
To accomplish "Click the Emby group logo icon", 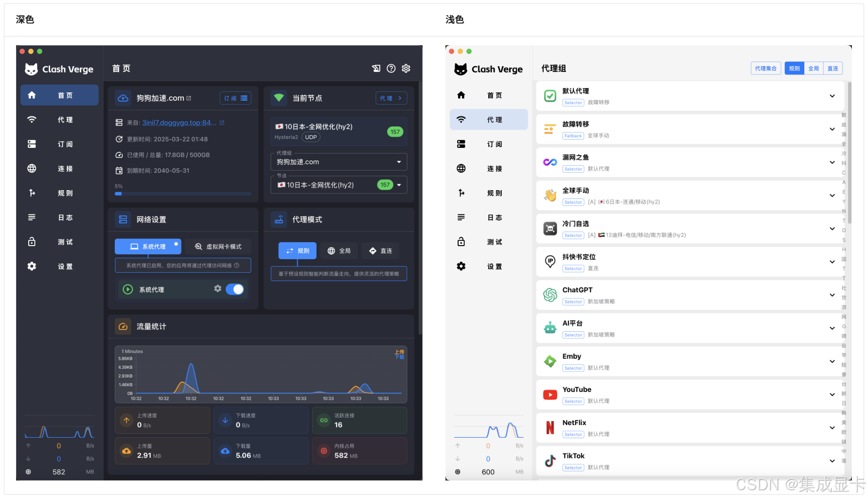I will (x=550, y=361).
